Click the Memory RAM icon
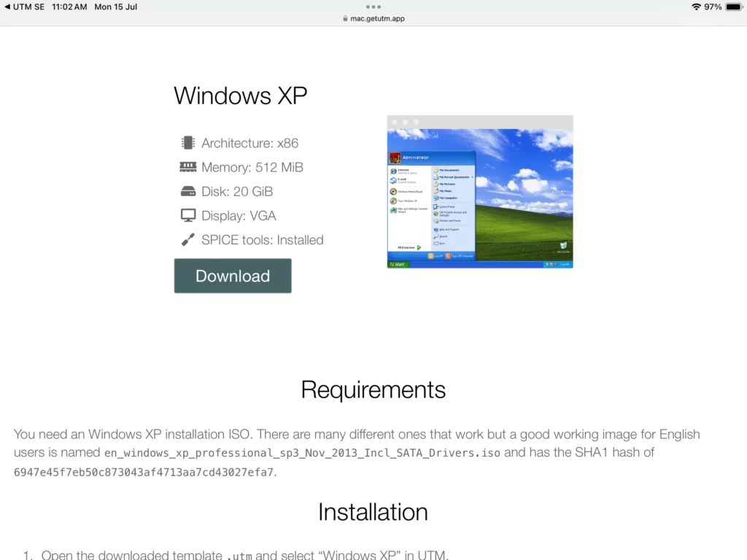The image size is (747, 560). click(187, 167)
